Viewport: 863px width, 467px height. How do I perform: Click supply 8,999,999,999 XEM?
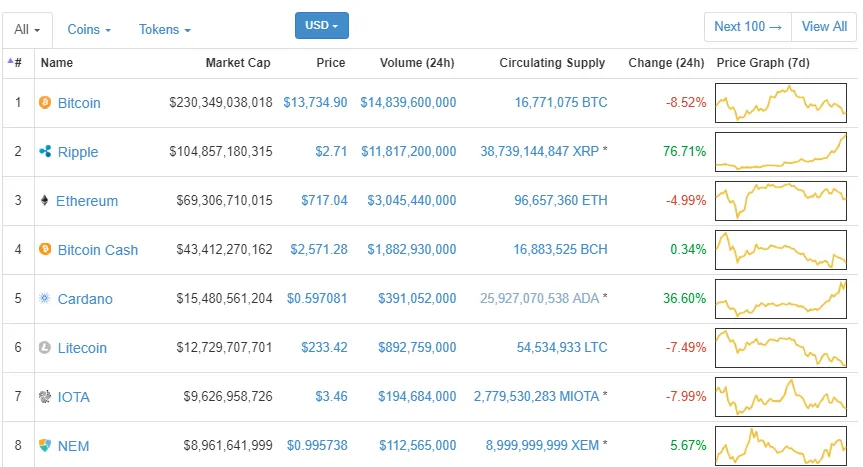tap(542, 445)
